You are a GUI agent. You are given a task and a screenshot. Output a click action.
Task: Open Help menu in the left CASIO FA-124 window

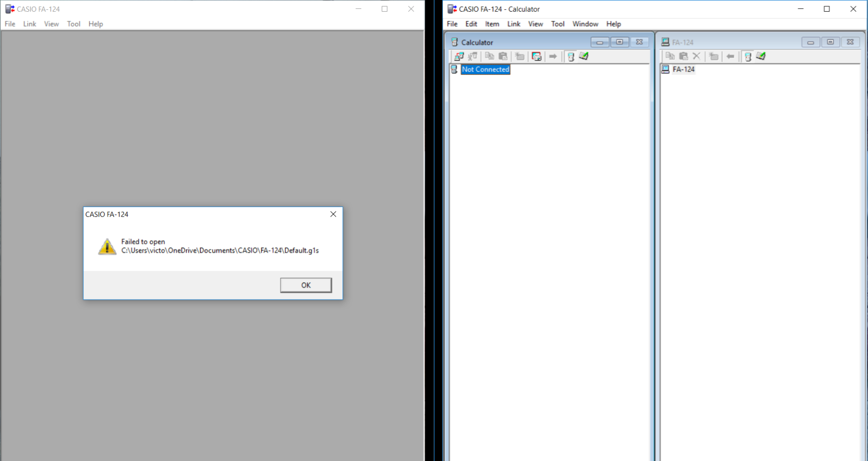tap(95, 24)
